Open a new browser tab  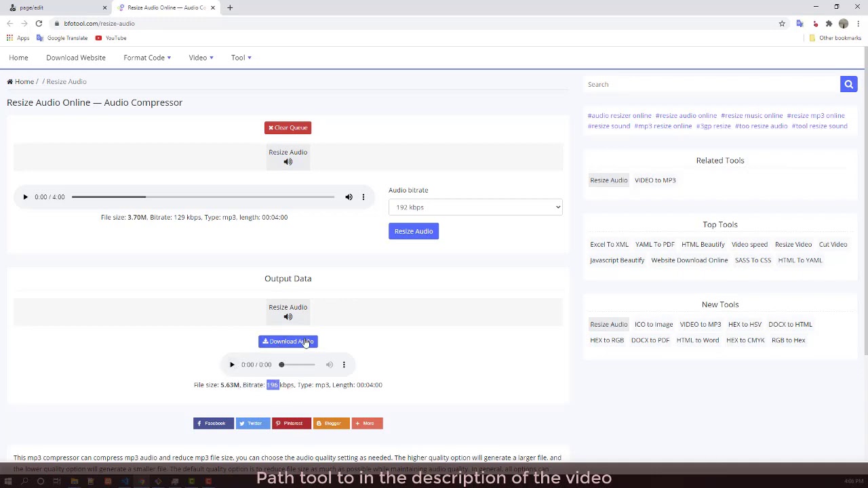[x=230, y=7]
